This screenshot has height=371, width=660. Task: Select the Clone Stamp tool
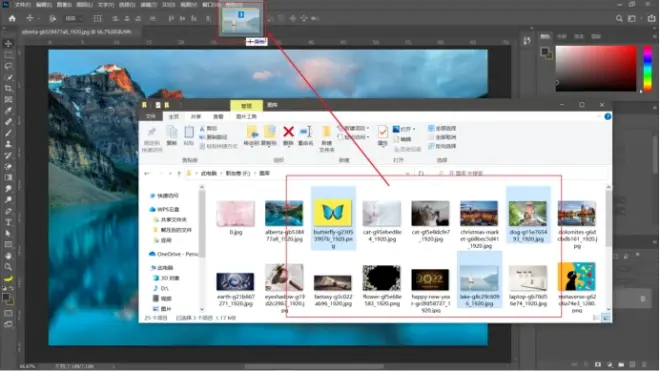(x=8, y=144)
